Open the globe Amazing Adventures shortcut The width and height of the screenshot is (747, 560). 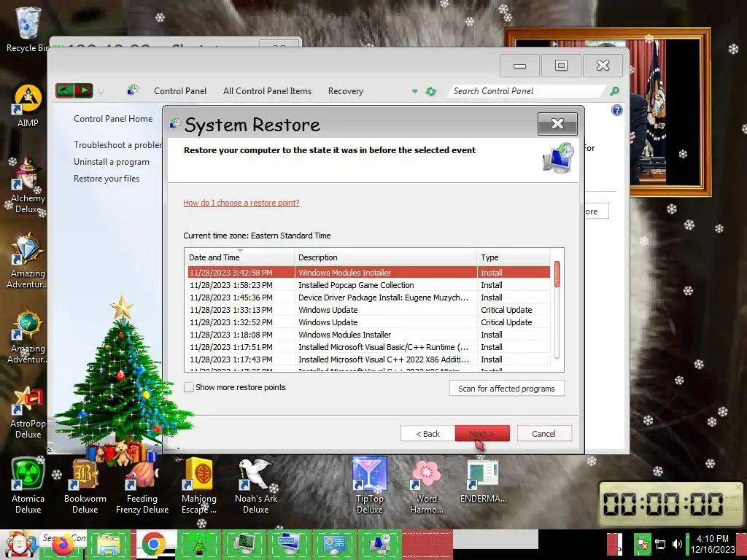pyautogui.click(x=28, y=336)
